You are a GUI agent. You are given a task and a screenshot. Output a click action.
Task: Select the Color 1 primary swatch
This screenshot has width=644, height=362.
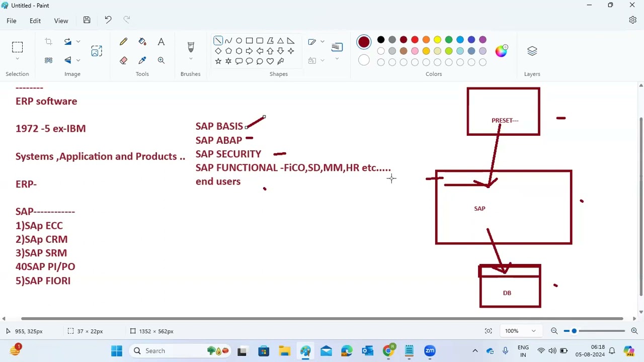pyautogui.click(x=364, y=42)
